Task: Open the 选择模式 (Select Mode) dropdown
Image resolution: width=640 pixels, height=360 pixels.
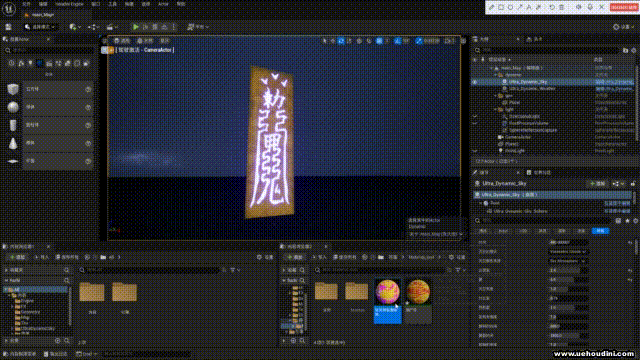Action: pyautogui.click(x=40, y=27)
